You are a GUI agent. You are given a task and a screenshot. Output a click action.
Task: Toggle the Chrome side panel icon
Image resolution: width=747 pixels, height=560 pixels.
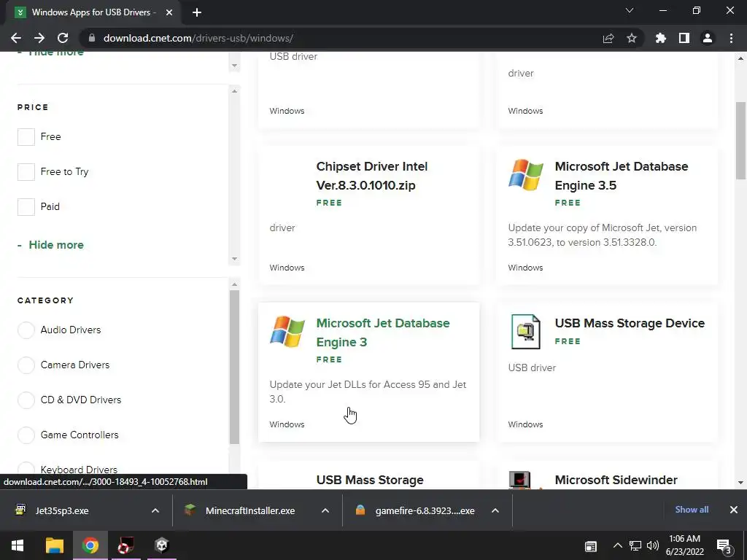684,38
